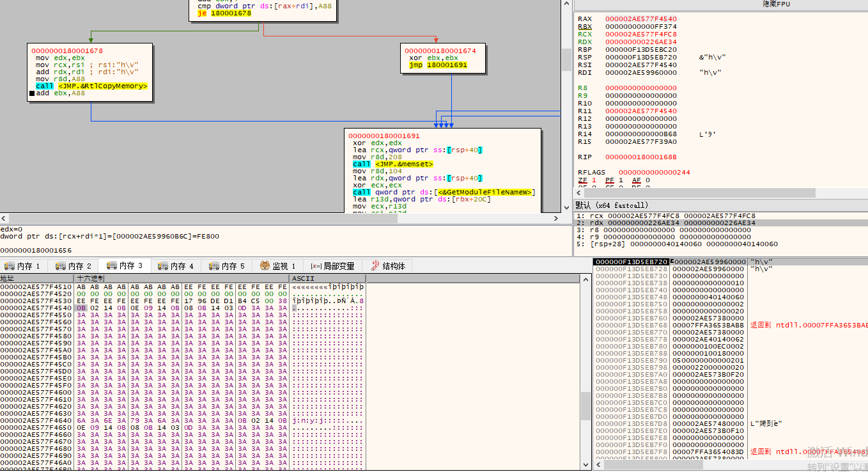Viewport: 868px width, 472px height.
Task: Click the 地址 column header in dump
Action: pos(37,278)
